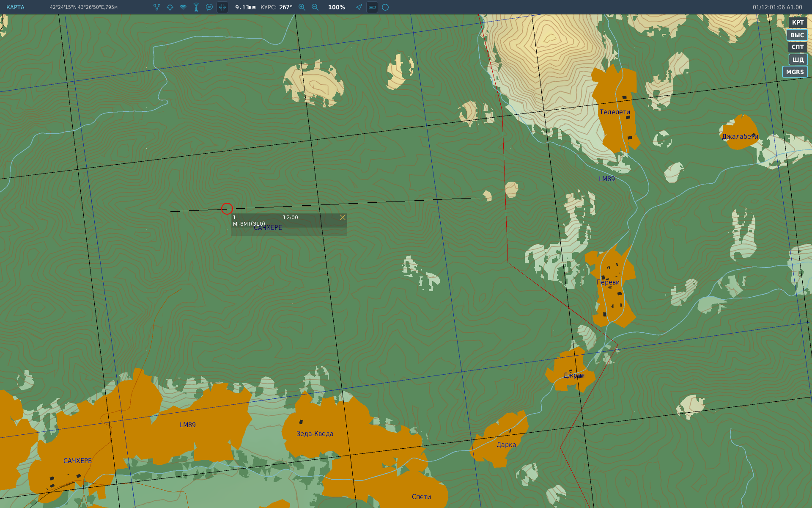Select the СПТ satellite mode button

(798, 47)
